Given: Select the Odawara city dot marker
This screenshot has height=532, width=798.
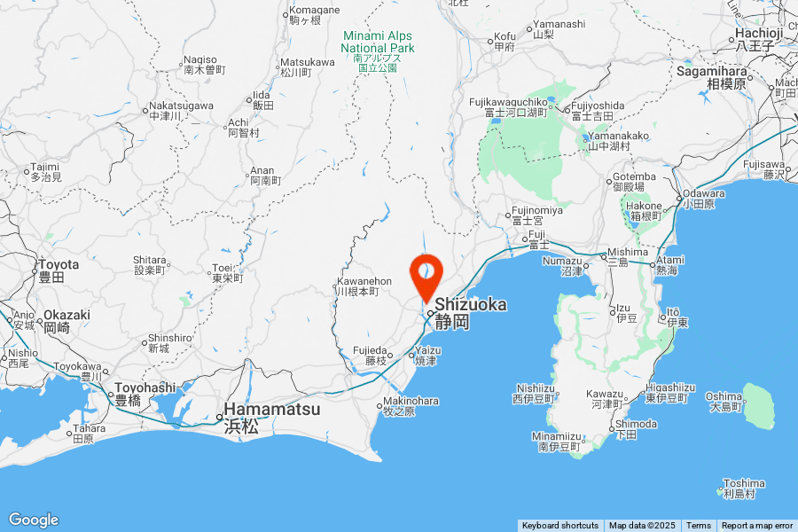Looking at the screenshot, I should point(679,199).
